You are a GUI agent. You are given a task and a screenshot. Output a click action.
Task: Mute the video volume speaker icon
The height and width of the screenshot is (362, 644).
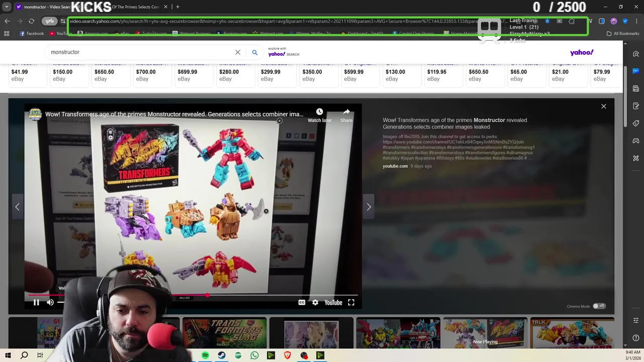coord(50,302)
